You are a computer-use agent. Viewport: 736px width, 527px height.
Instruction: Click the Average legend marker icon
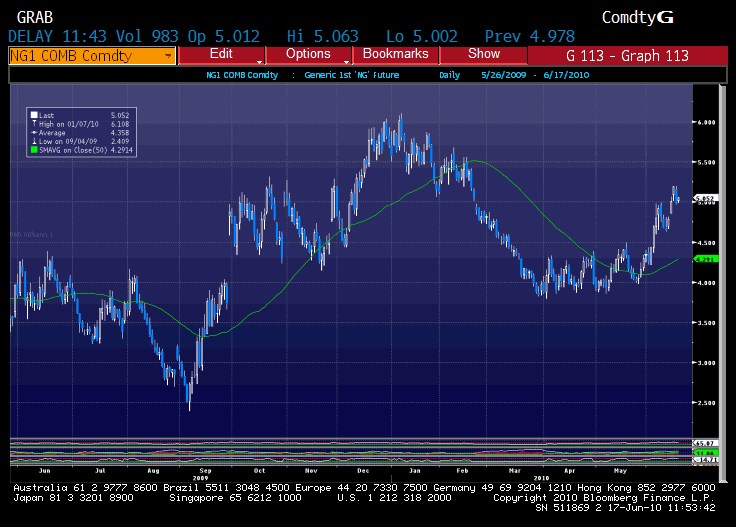point(34,131)
